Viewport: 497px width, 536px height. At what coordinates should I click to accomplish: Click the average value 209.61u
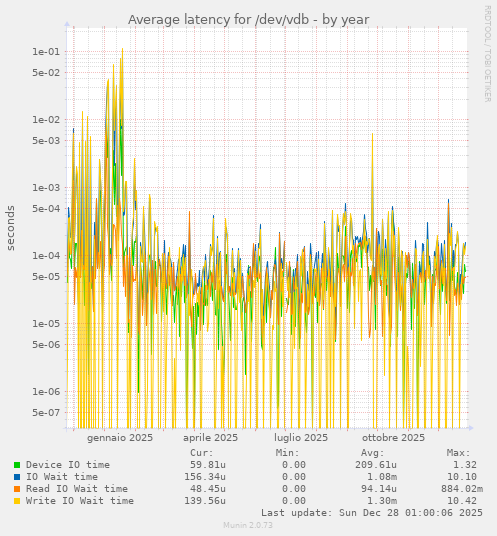pyautogui.click(x=376, y=465)
